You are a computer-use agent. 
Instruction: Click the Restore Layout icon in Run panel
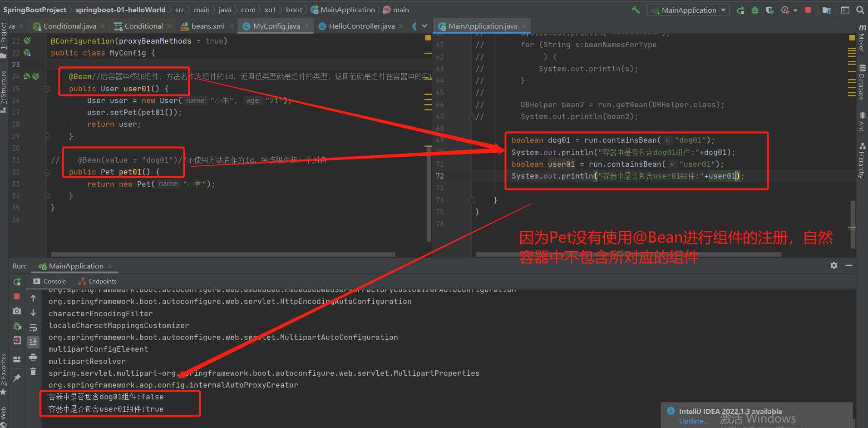point(17,359)
